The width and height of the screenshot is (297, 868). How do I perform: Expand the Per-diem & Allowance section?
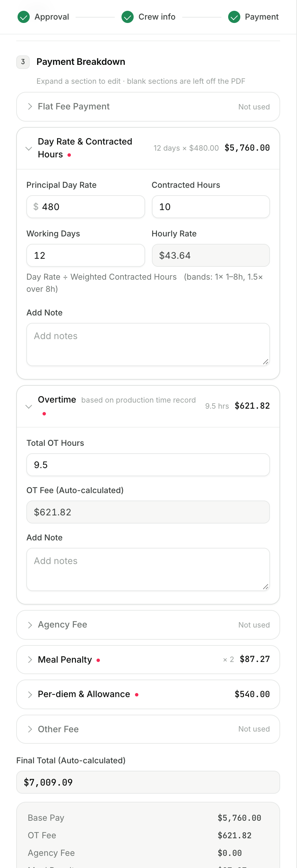coord(148,694)
